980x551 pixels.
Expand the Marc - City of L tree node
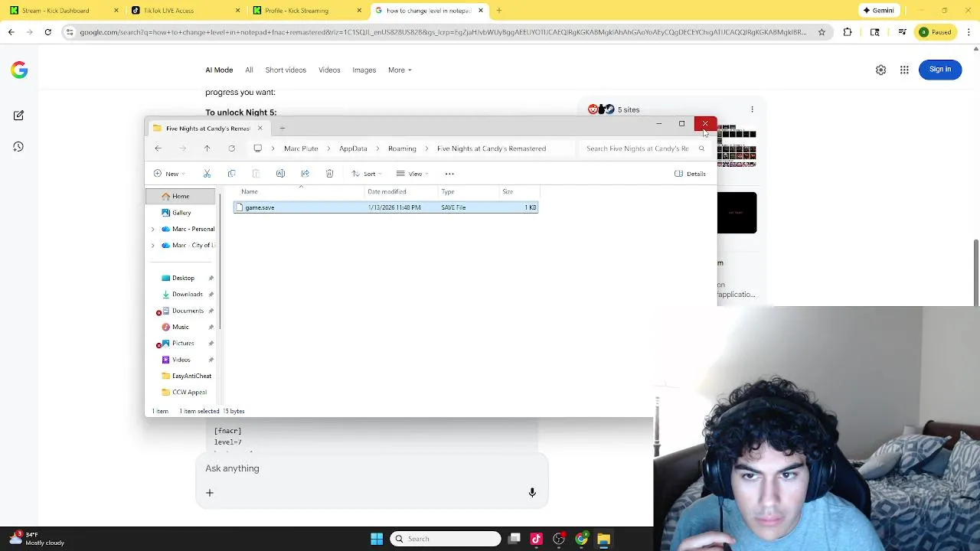pyautogui.click(x=152, y=245)
